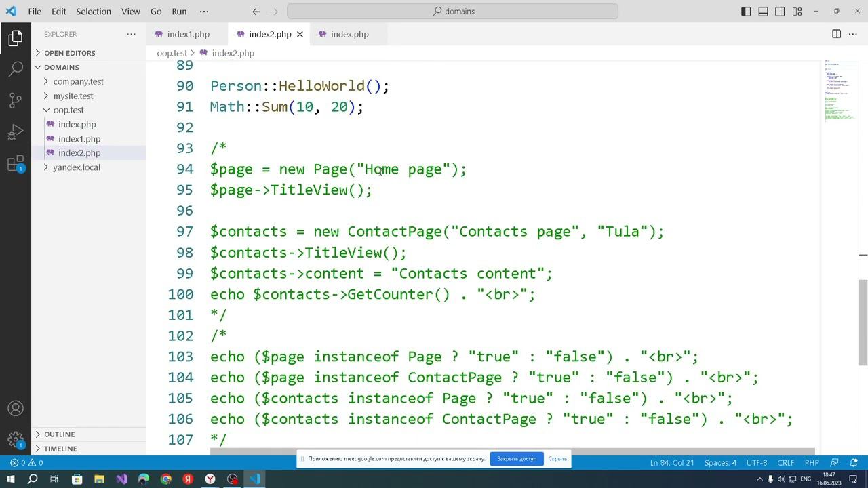Expand Open Editors section

point(89,53)
